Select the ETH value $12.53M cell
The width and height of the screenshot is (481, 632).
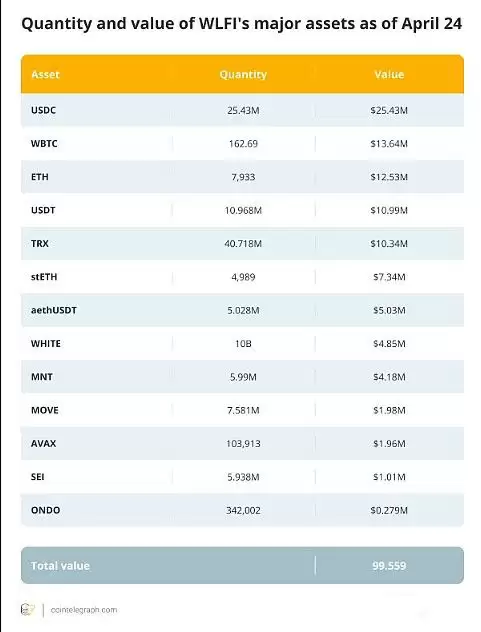pos(389,177)
